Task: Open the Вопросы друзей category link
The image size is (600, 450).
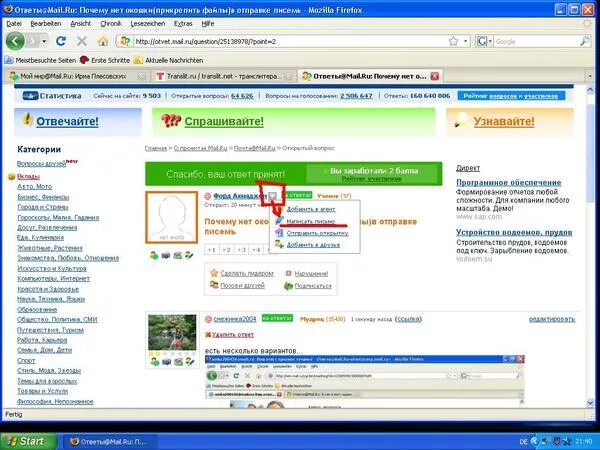Action: click(x=41, y=163)
